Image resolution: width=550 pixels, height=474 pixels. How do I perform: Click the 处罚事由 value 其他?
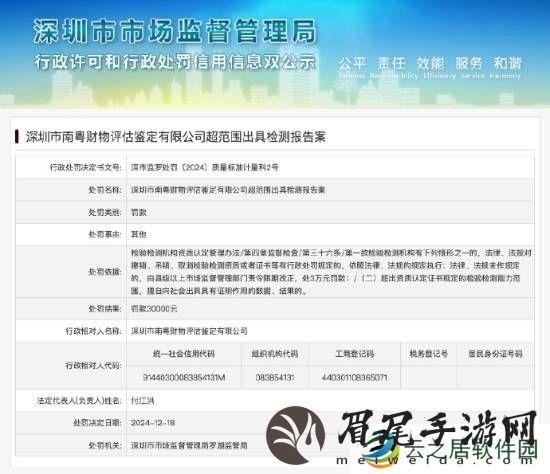139,234
